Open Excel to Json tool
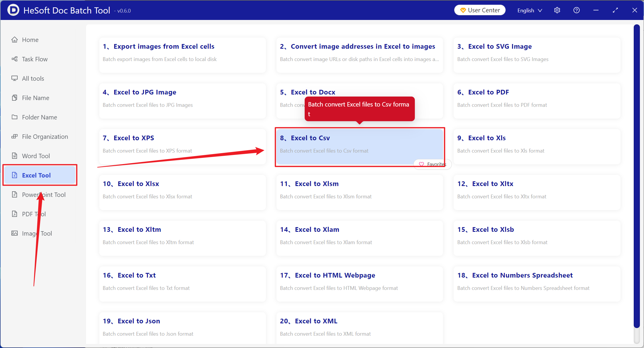The image size is (644, 348). click(182, 328)
